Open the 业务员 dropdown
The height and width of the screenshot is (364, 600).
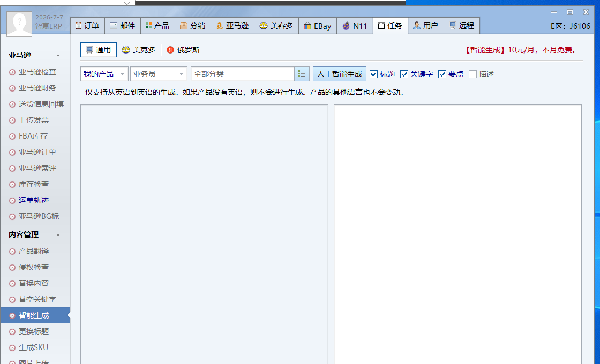[x=159, y=74]
